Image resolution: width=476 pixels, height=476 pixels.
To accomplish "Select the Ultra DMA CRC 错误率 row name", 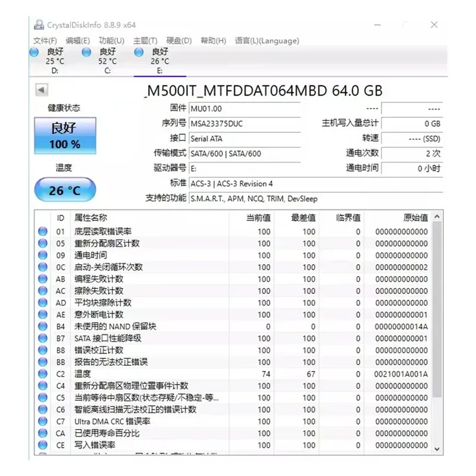I will click(x=112, y=421).
